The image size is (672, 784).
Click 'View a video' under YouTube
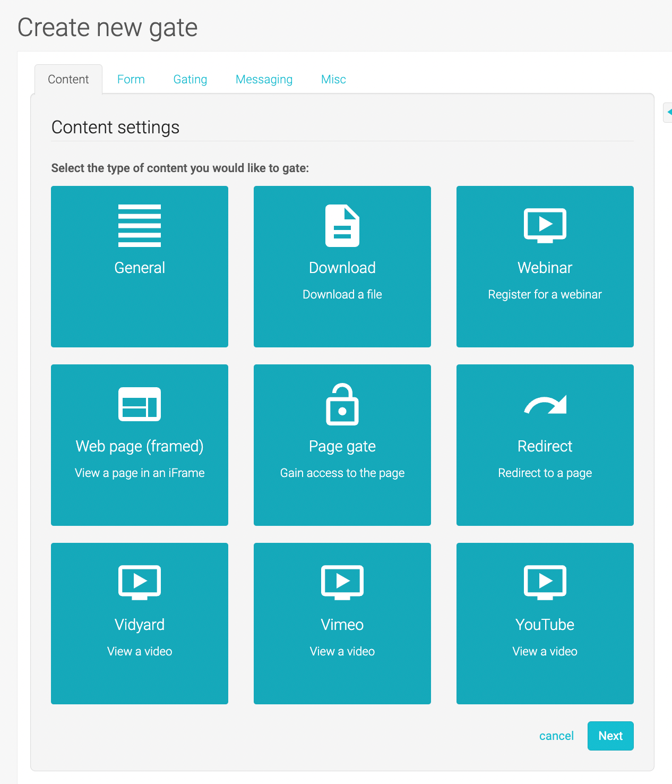545,651
